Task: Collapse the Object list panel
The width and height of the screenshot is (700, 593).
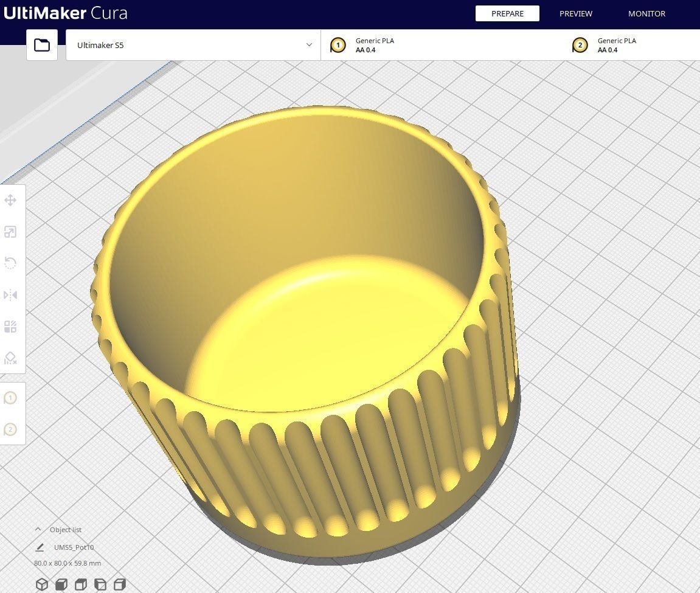Action: click(x=38, y=529)
